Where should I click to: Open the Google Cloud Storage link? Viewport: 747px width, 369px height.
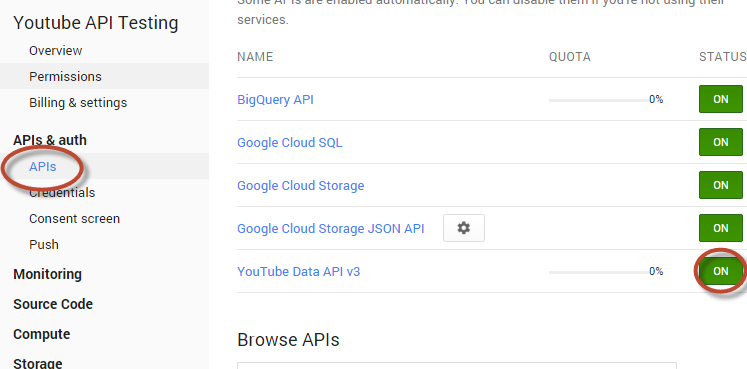(x=301, y=186)
